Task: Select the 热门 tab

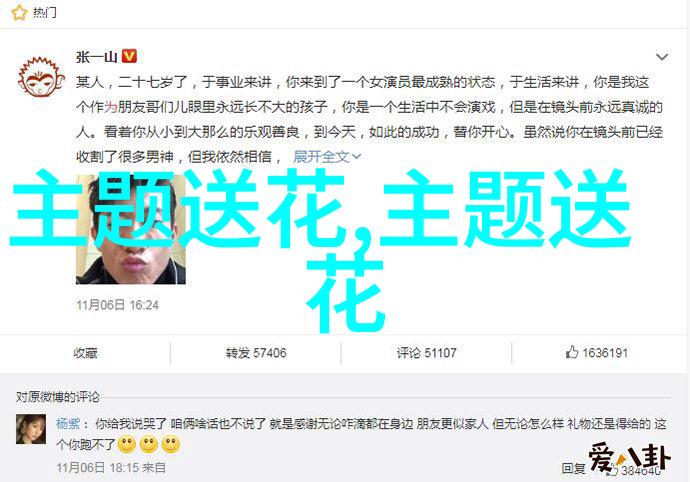Action: coord(44,12)
